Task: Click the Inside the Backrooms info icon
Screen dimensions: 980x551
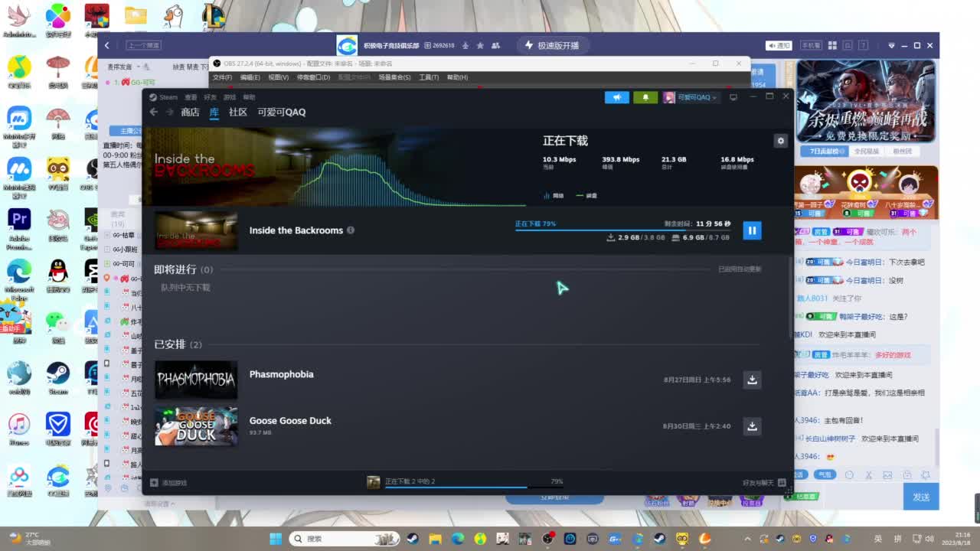Action: click(x=351, y=230)
